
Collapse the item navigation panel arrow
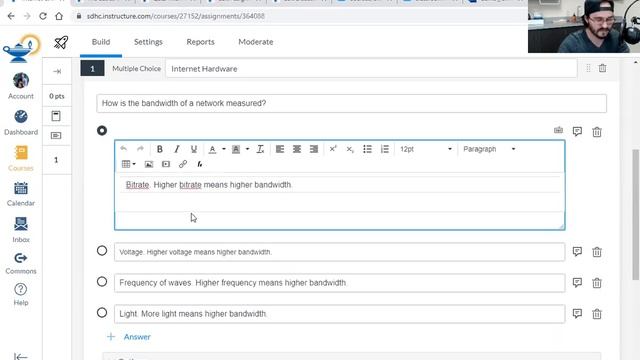pyautogui.click(x=57, y=71)
